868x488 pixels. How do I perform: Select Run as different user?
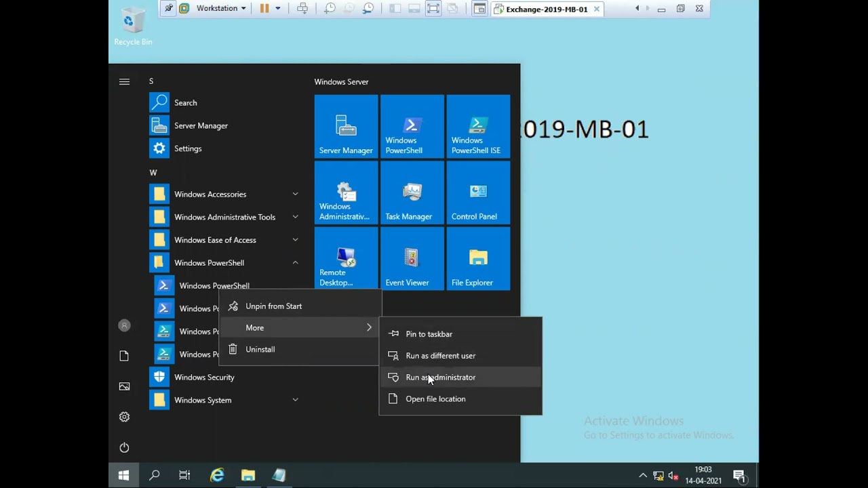tap(460, 356)
